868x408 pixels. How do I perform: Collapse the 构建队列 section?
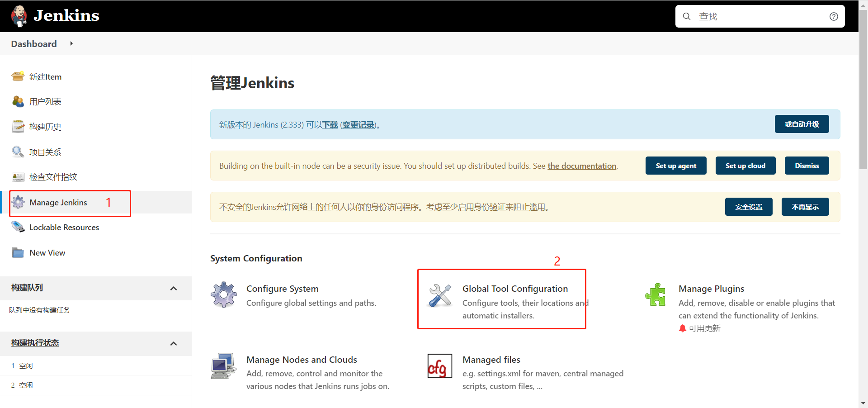[174, 288]
